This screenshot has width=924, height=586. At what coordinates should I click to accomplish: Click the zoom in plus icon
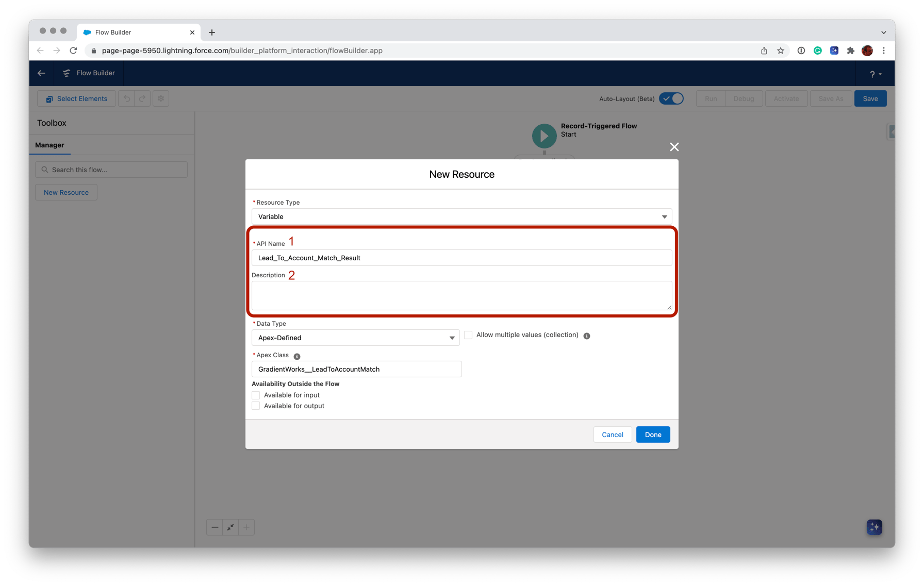coord(246,527)
